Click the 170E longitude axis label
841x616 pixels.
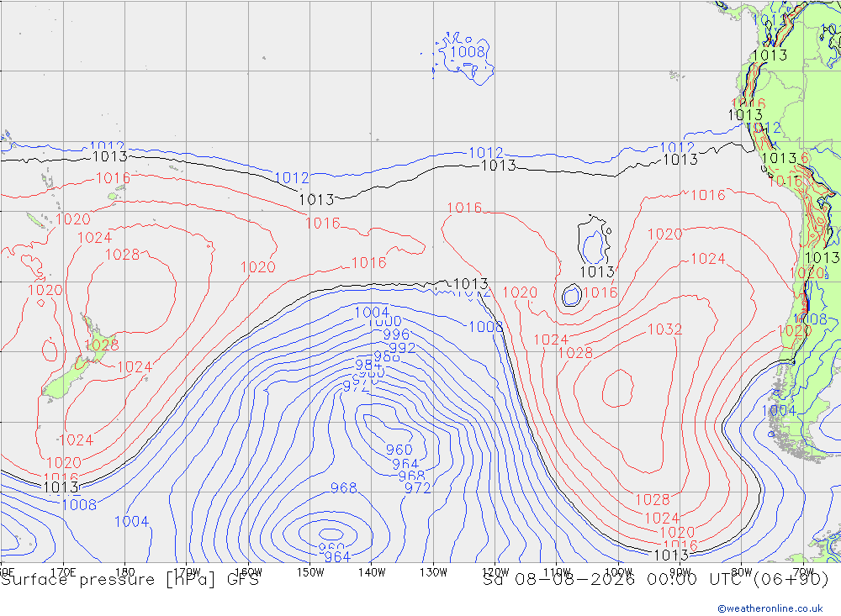(63, 572)
